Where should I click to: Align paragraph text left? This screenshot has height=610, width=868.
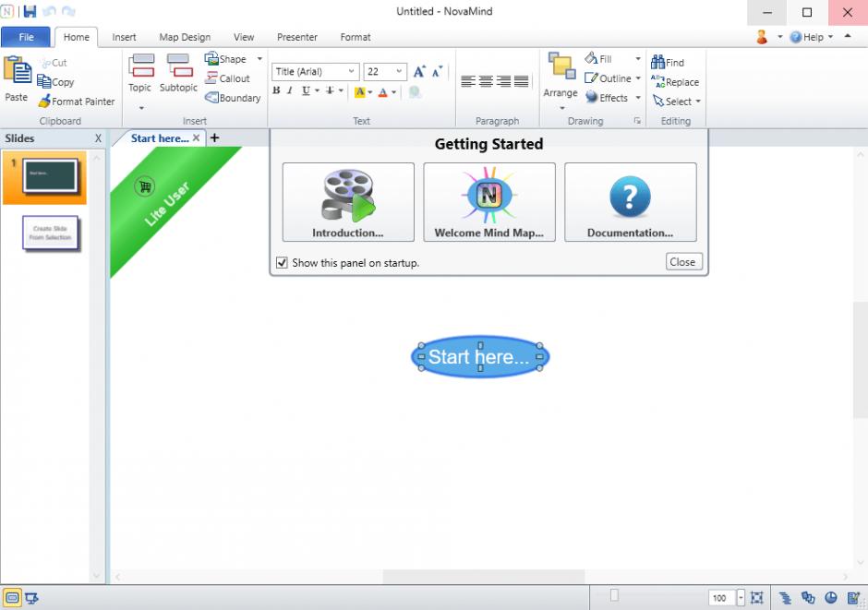coord(468,81)
